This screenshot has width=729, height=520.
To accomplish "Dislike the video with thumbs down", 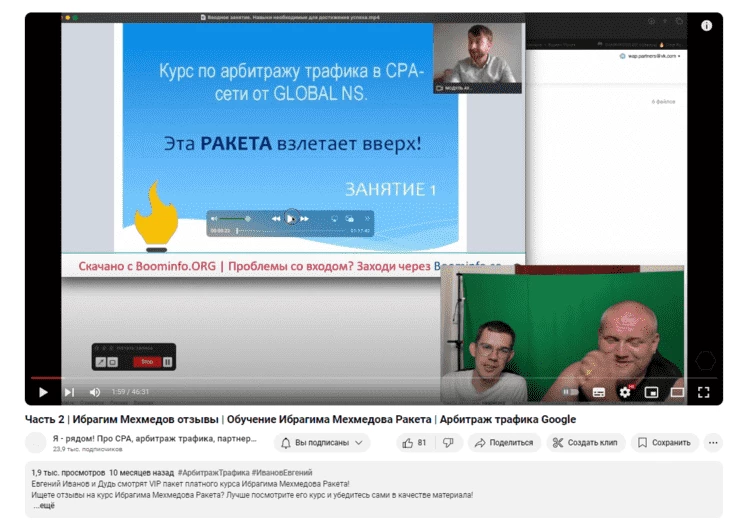I will [x=448, y=443].
